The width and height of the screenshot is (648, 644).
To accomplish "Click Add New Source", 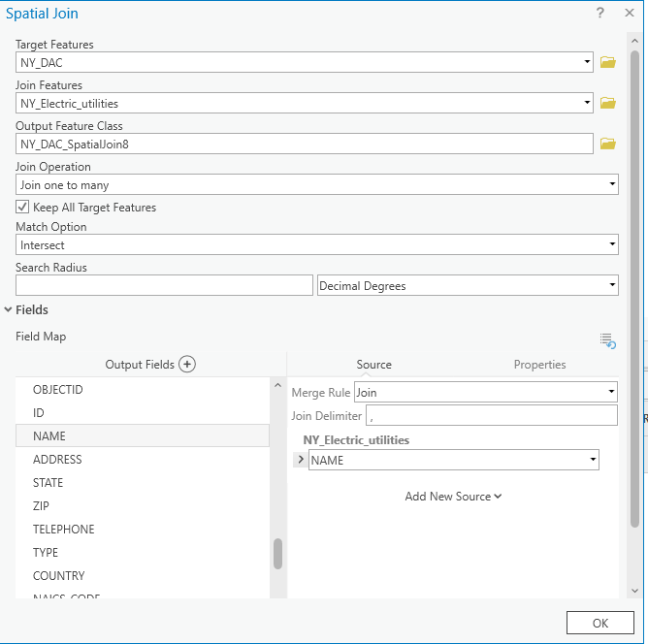I will [x=453, y=497].
